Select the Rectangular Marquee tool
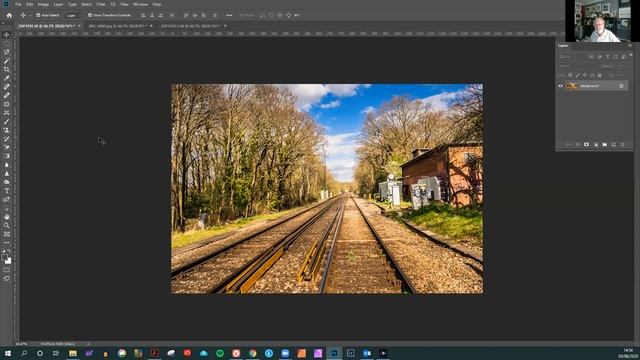The height and width of the screenshot is (360, 640). click(x=7, y=43)
